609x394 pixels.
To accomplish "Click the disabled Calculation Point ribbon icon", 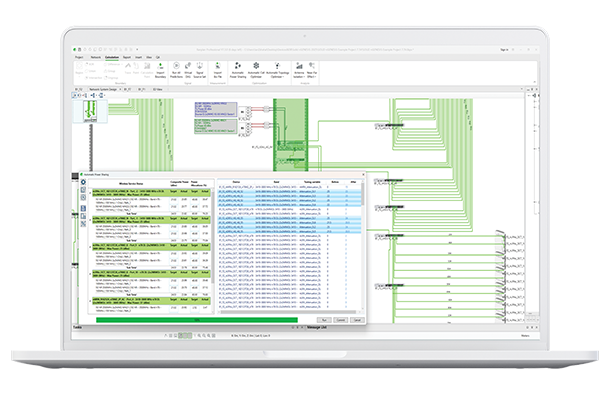I will click(147, 70).
